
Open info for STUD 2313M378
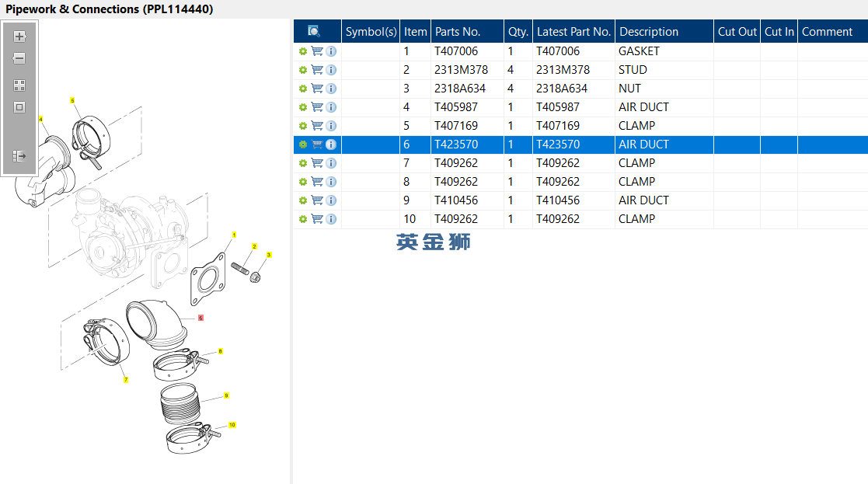tap(331, 70)
